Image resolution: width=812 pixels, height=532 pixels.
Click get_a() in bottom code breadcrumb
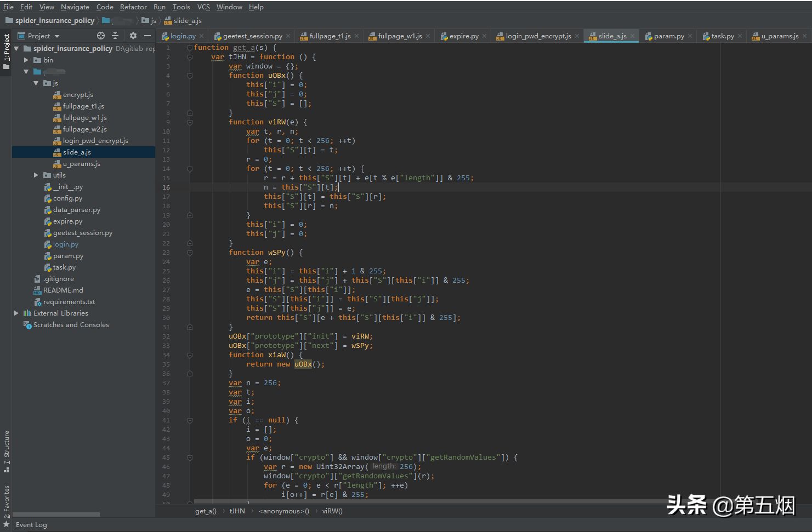click(206, 511)
